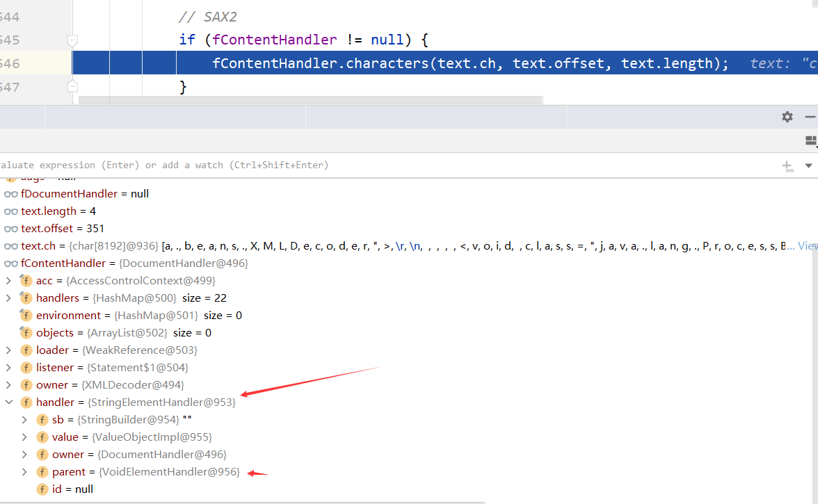Click the fold marker at line 545
This screenshot has height=504, width=818.
pos(72,40)
